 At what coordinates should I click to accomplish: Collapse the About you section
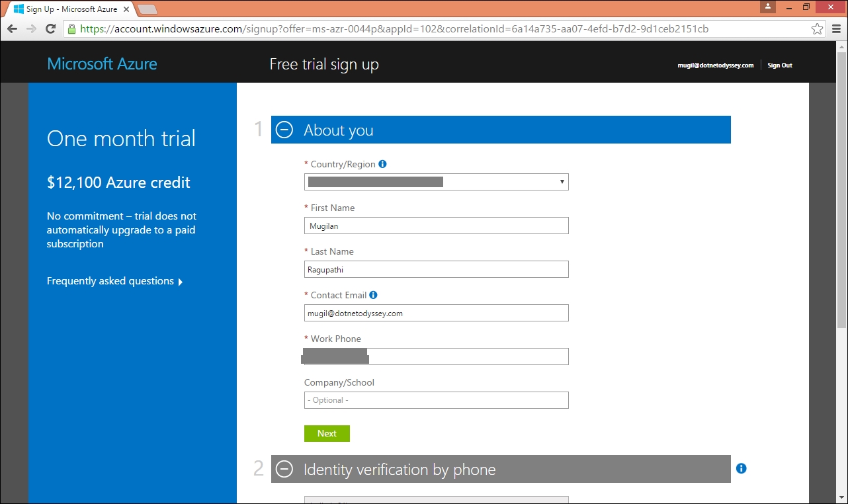click(284, 130)
